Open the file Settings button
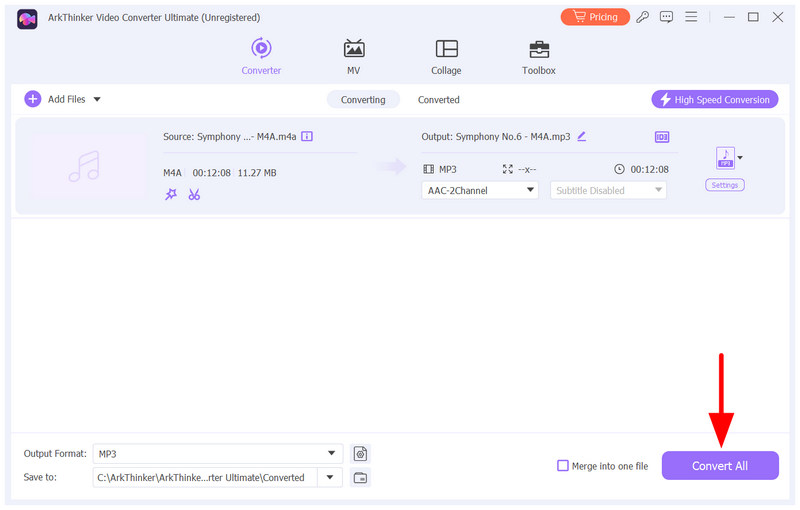The height and width of the screenshot is (510, 800). [724, 185]
